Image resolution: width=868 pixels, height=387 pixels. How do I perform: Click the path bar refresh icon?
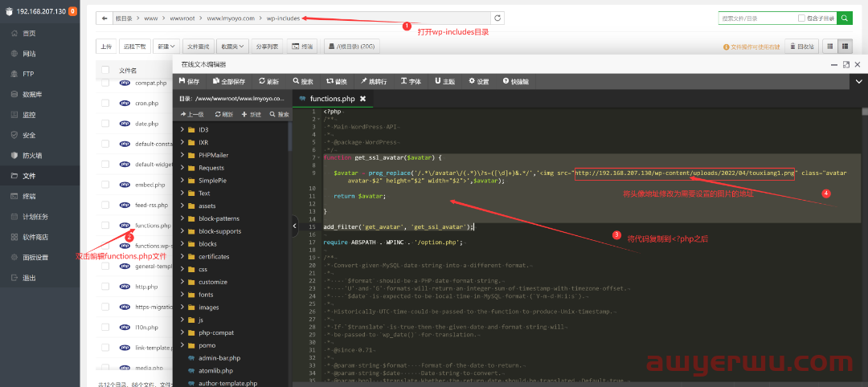(x=497, y=18)
